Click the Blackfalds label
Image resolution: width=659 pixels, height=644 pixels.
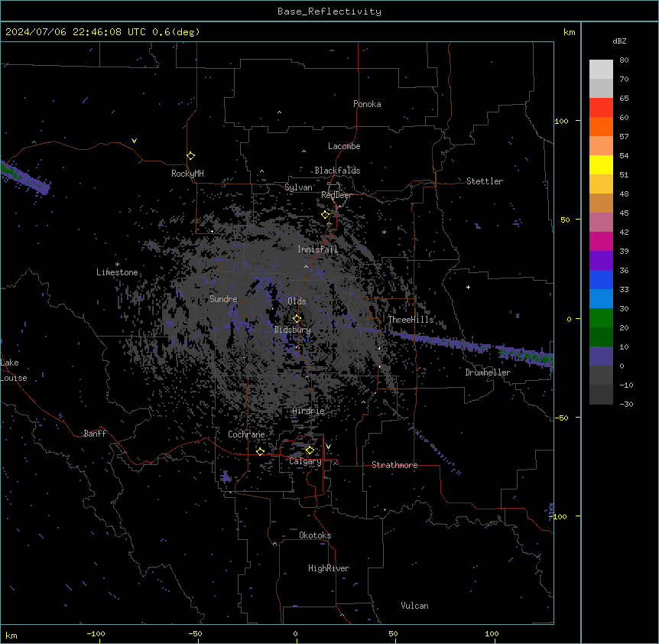point(337,171)
